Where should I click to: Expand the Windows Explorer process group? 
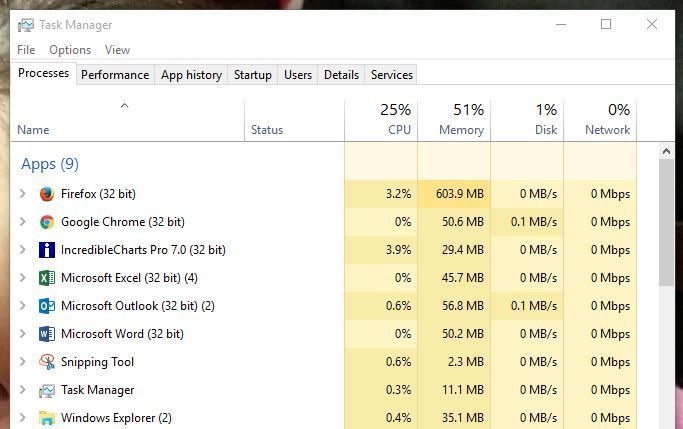23,418
